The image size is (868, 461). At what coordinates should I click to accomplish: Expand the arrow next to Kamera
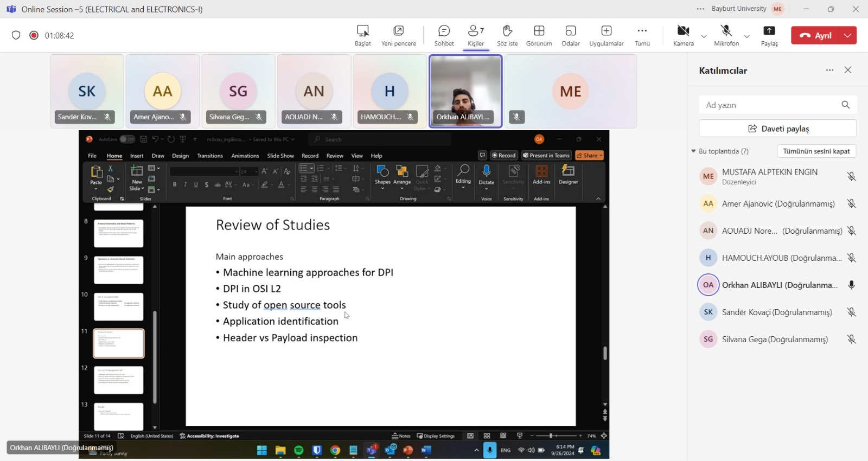click(704, 36)
